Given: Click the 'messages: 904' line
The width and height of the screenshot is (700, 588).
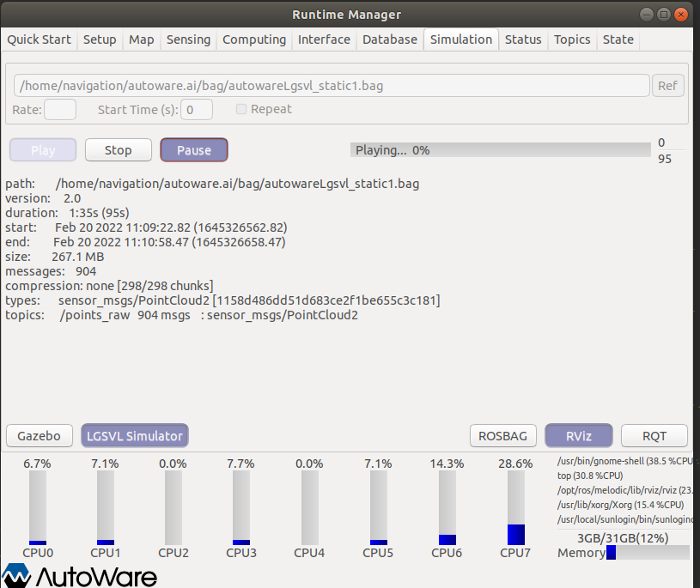Looking at the screenshot, I should [x=51, y=271].
